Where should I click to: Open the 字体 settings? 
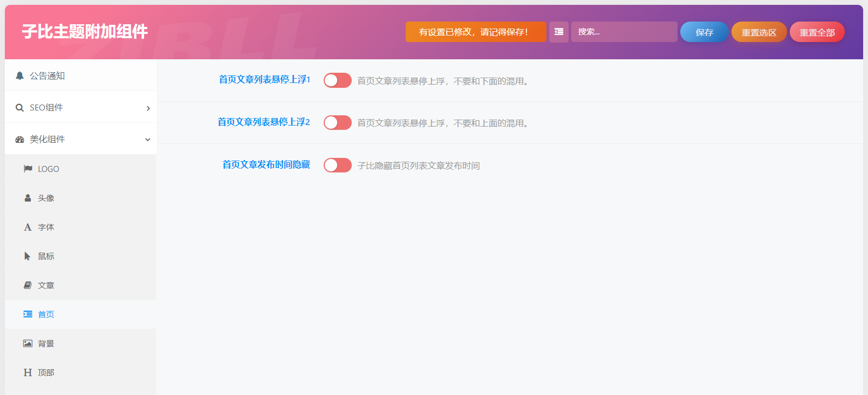point(81,227)
